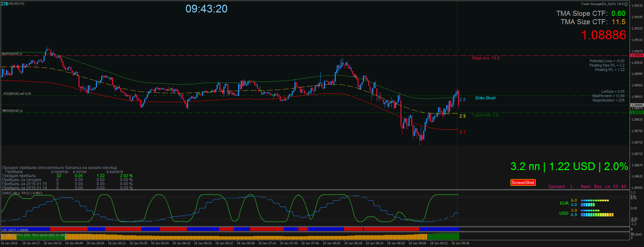Click the red 1.09059 stop loss price tag
644x247 pixels.
(x=637, y=55)
